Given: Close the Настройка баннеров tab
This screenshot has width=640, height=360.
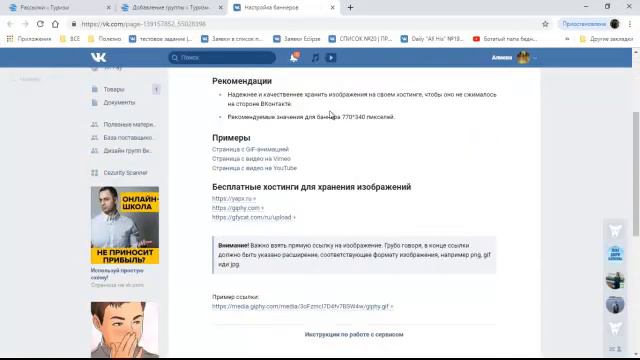Looking at the screenshot, I should (x=332, y=7).
